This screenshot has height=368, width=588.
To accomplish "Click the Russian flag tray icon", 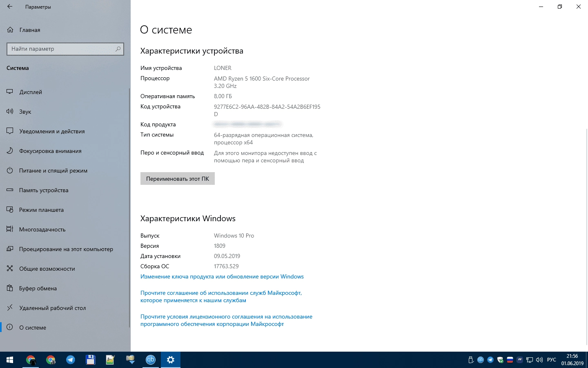I will [510, 360].
